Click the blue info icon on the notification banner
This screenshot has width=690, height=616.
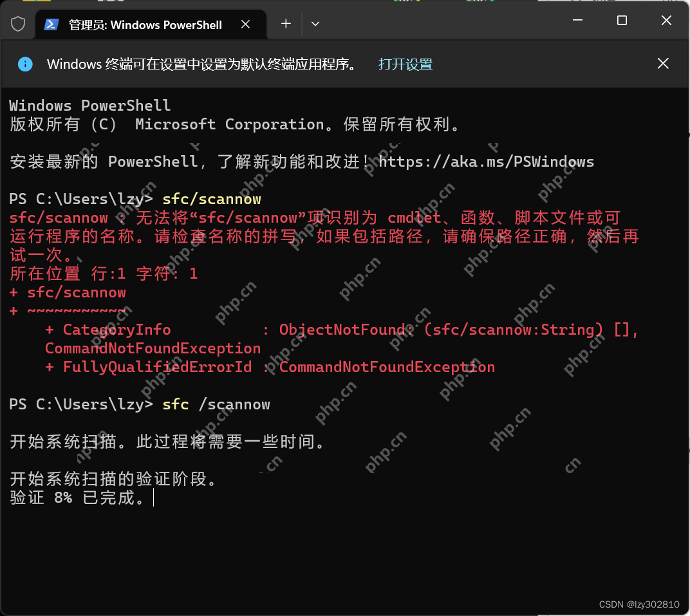tap(24, 64)
